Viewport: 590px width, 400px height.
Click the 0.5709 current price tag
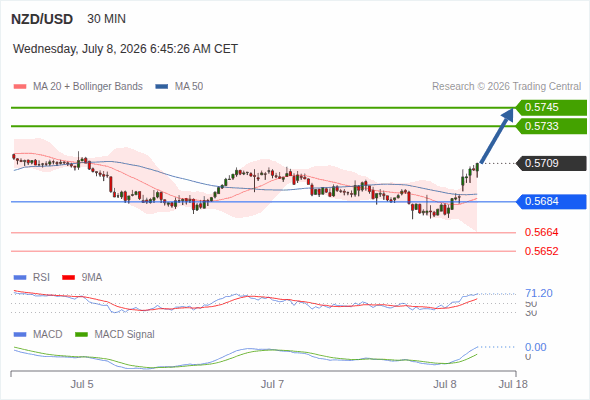coord(551,163)
